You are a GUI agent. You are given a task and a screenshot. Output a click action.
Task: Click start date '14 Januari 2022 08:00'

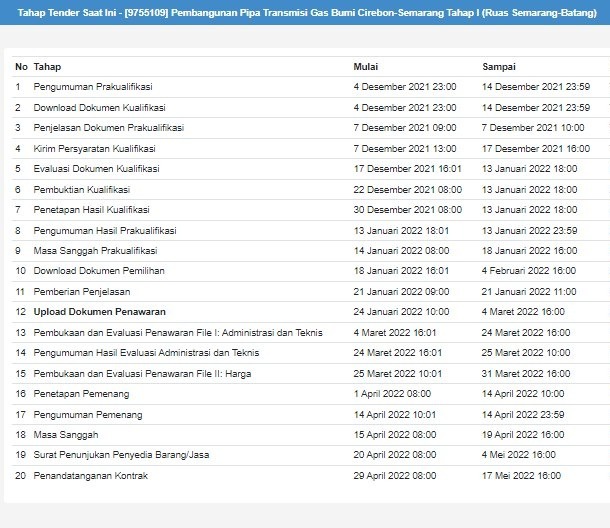point(401,251)
